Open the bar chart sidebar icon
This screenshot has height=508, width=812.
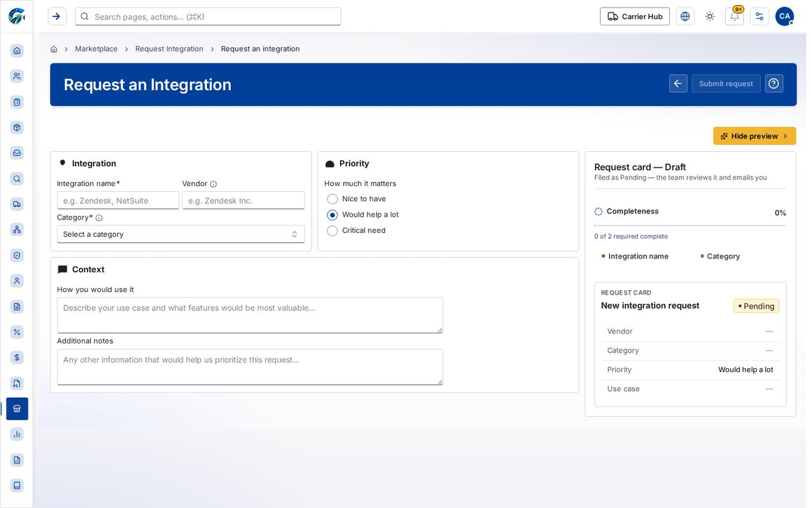point(17,434)
